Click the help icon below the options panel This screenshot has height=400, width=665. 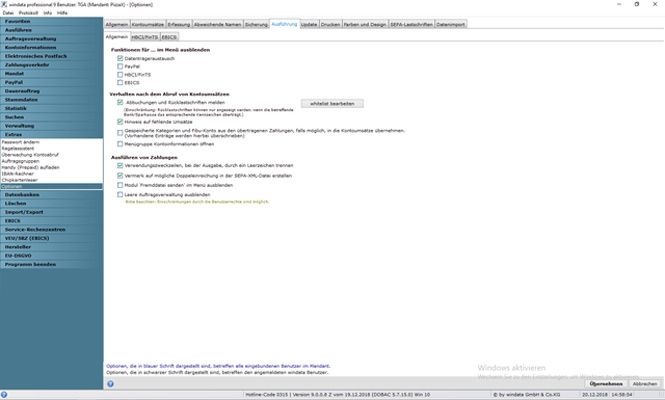(110, 384)
